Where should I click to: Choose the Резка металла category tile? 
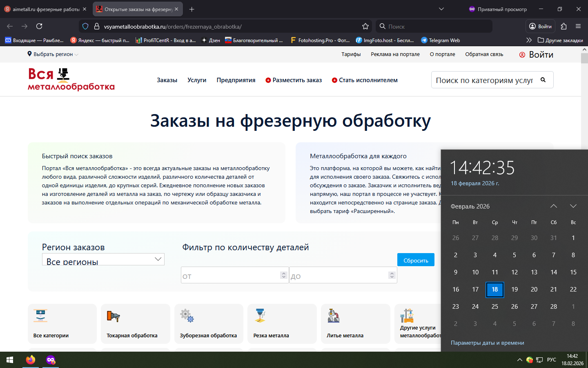[x=282, y=323]
